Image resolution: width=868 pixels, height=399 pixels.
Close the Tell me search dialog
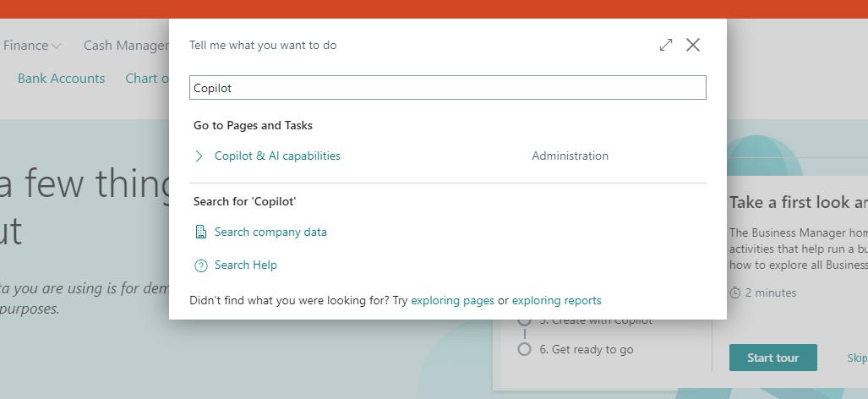693,46
